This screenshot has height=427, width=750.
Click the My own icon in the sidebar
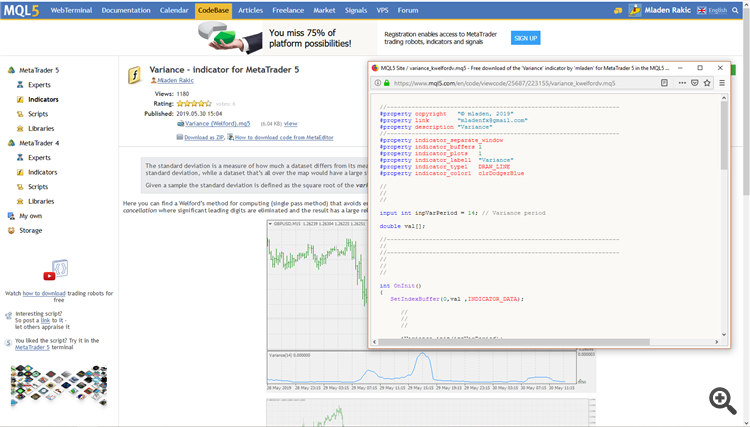pyautogui.click(x=11, y=216)
